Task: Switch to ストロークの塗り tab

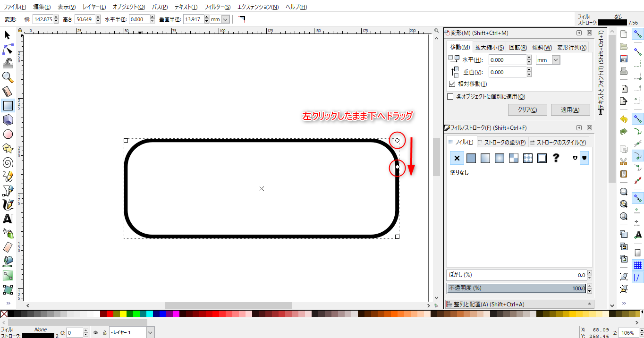Action: (501, 142)
